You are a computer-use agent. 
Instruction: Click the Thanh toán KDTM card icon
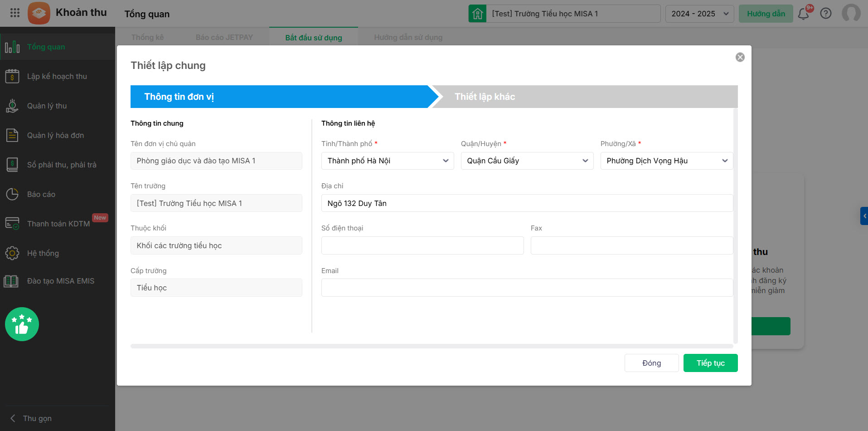[x=12, y=224]
